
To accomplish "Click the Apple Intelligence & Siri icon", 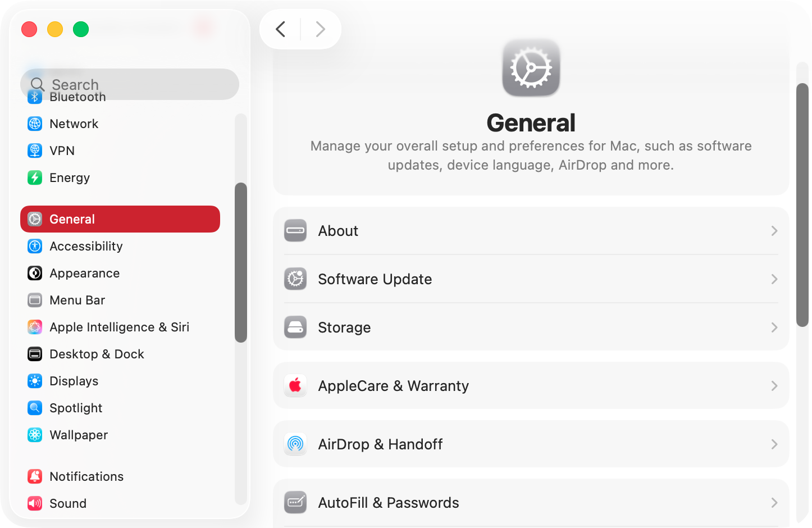I will [35, 327].
